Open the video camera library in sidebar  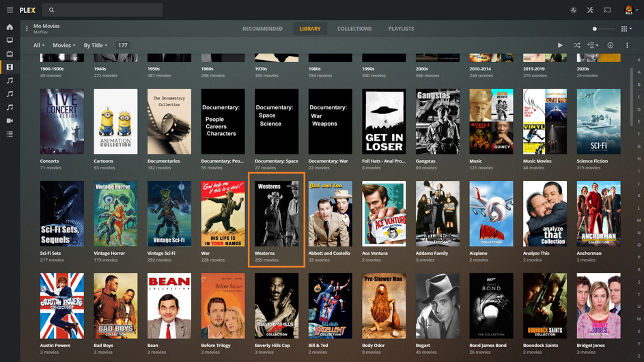(10, 120)
